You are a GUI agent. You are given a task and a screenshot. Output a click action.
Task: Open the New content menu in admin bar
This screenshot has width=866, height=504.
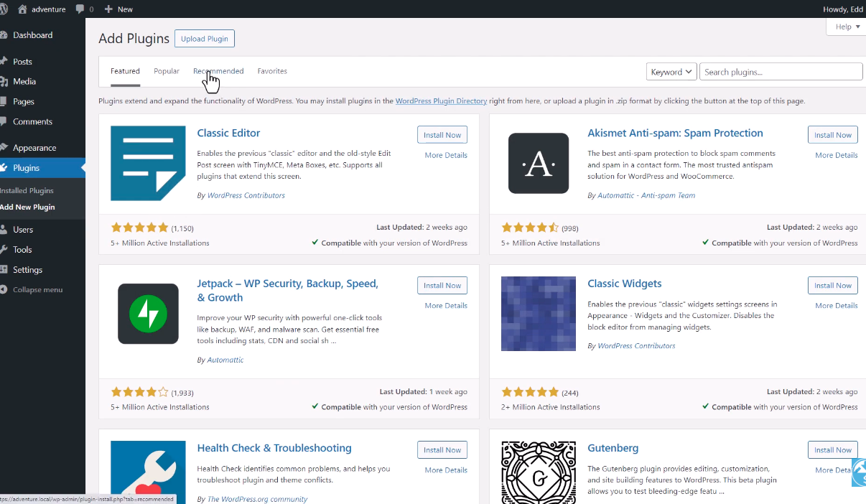[118, 9]
